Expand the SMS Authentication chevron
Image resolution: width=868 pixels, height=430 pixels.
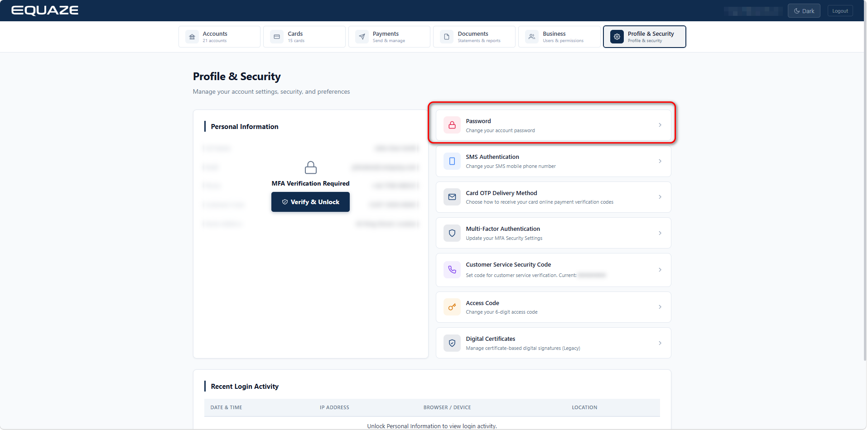660,161
